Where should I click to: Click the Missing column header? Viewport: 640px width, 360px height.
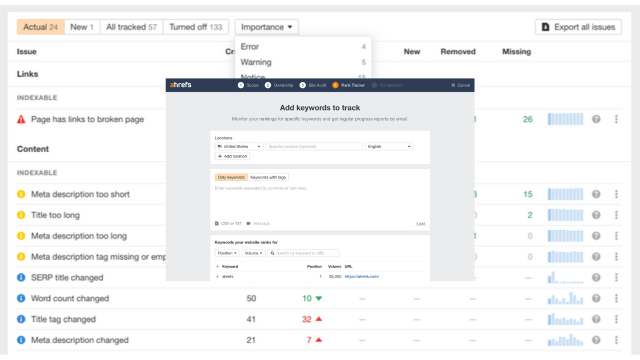click(x=516, y=51)
